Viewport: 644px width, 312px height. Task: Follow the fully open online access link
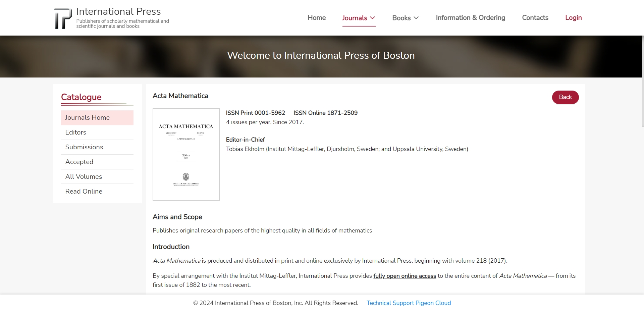point(405,276)
